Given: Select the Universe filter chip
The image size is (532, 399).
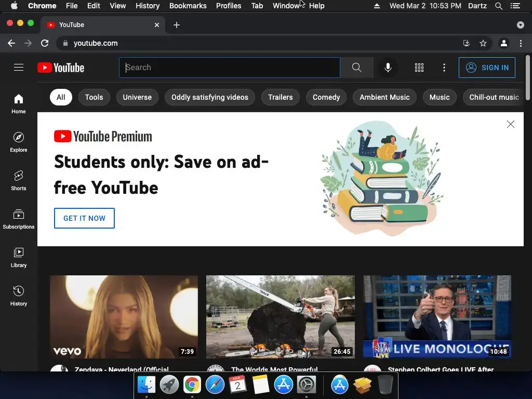Looking at the screenshot, I should click(x=137, y=97).
